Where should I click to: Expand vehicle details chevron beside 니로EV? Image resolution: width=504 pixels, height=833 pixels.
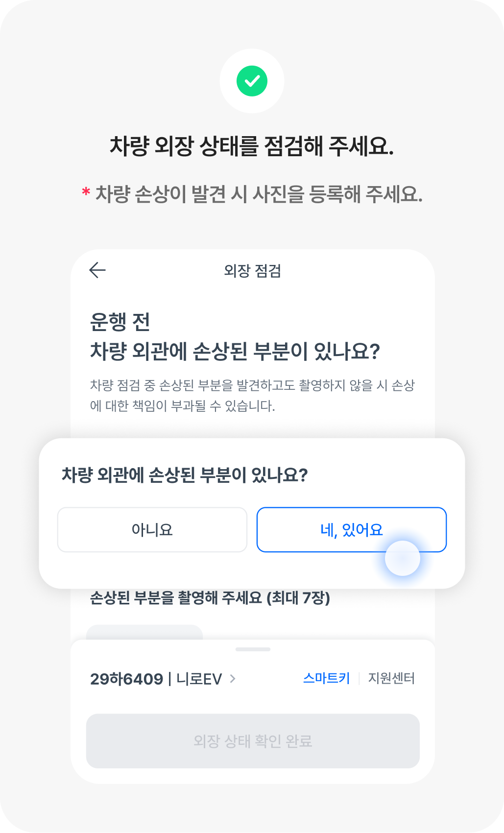click(233, 679)
